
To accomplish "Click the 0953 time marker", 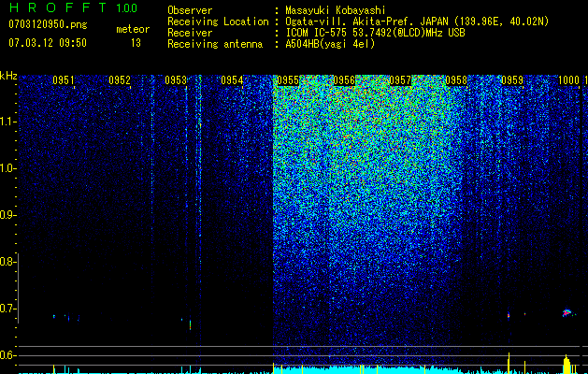I will [176, 80].
